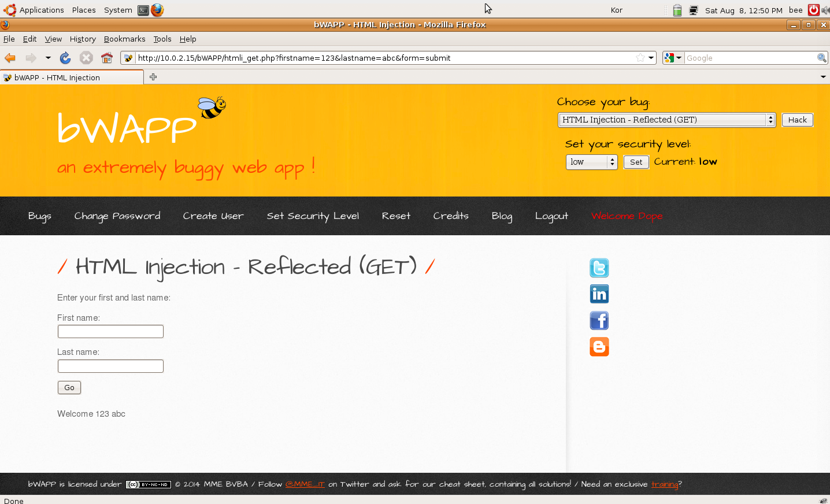
Task: Open the History menu
Action: click(x=83, y=39)
